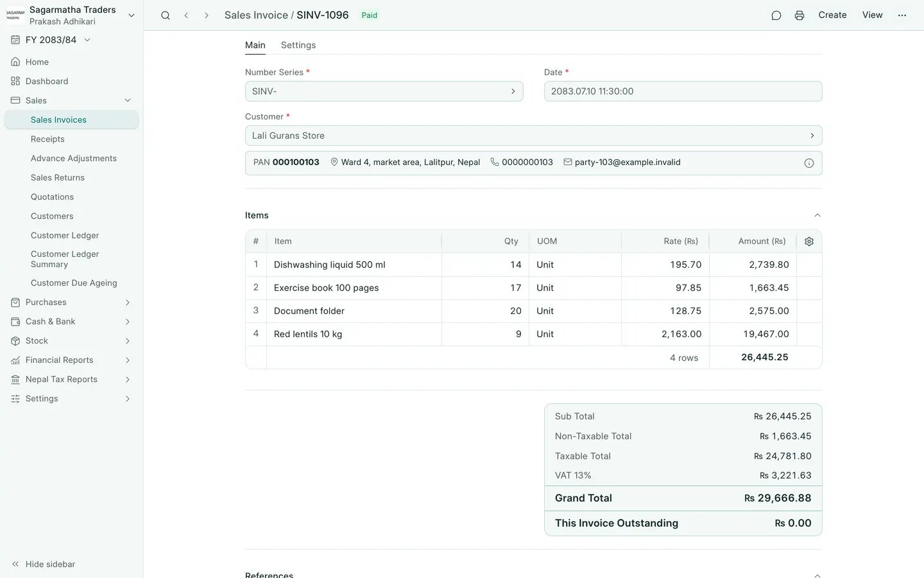Expand the Purchases sidebar section
Viewport: 924px width, 578px height.
(x=128, y=302)
